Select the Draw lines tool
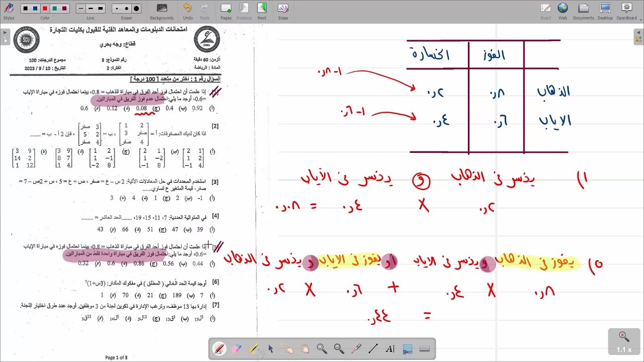The width and height of the screenshot is (644, 362). [x=373, y=349]
